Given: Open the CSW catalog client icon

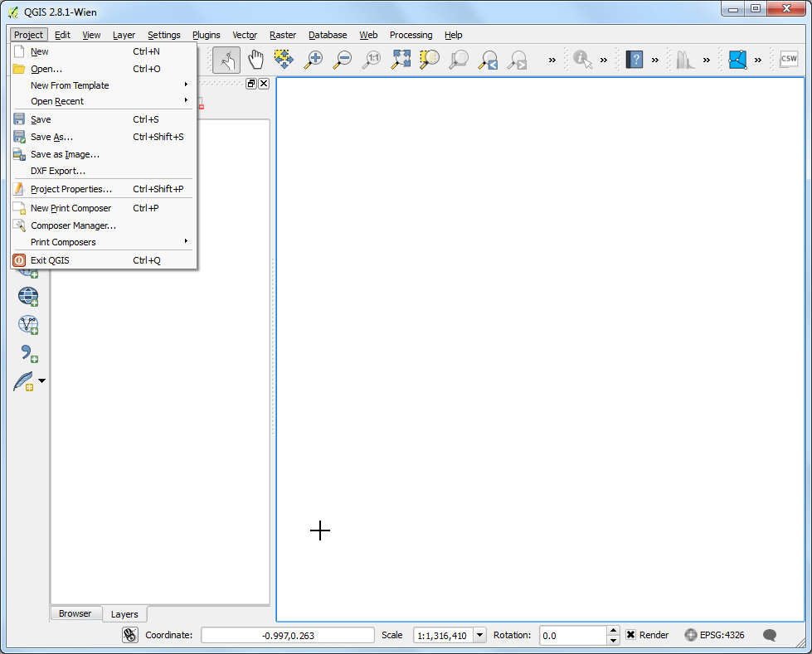Looking at the screenshot, I should pyautogui.click(x=789, y=59).
